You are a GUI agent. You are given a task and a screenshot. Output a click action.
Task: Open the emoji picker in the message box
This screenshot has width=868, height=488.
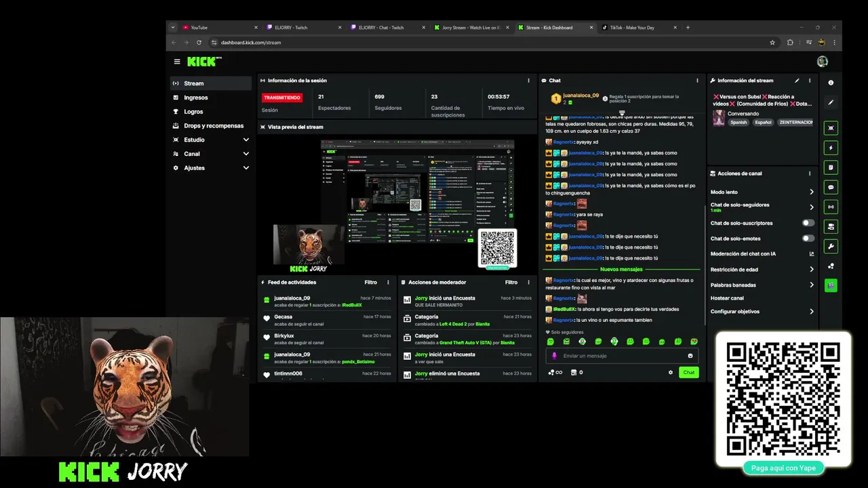coord(690,356)
